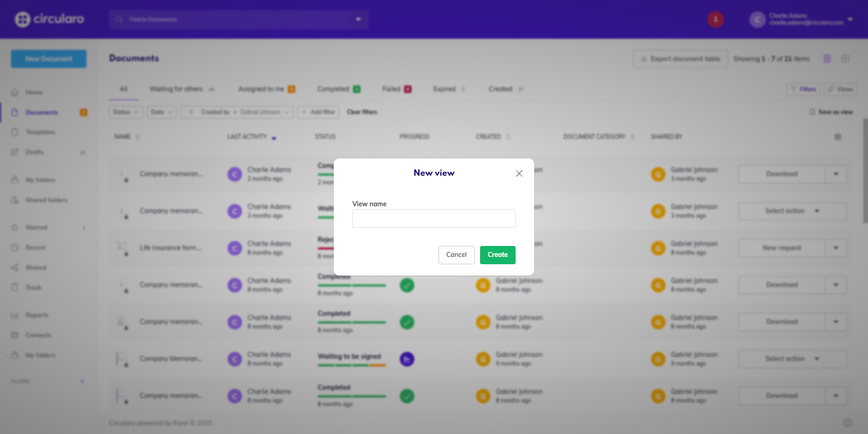868x434 pixels.
Task: Switch to the Assigned to me tab
Action: click(x=266, y=89)
